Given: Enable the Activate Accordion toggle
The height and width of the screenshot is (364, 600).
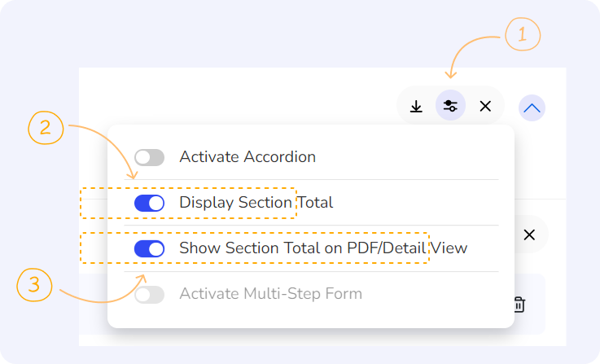Looking at the screenshot, I should tap(149, 157).
